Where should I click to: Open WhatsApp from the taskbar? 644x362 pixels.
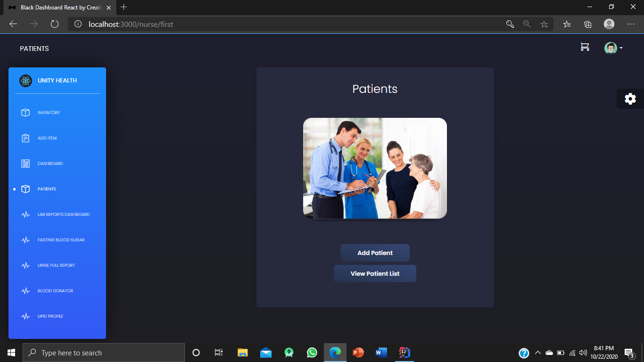coord(312,353)
